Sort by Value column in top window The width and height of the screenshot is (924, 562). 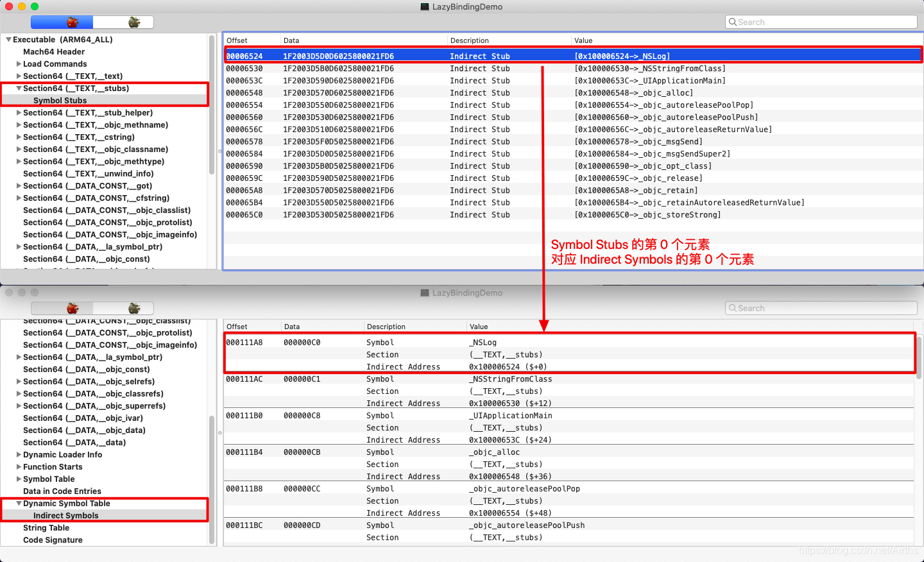[746, 40]
